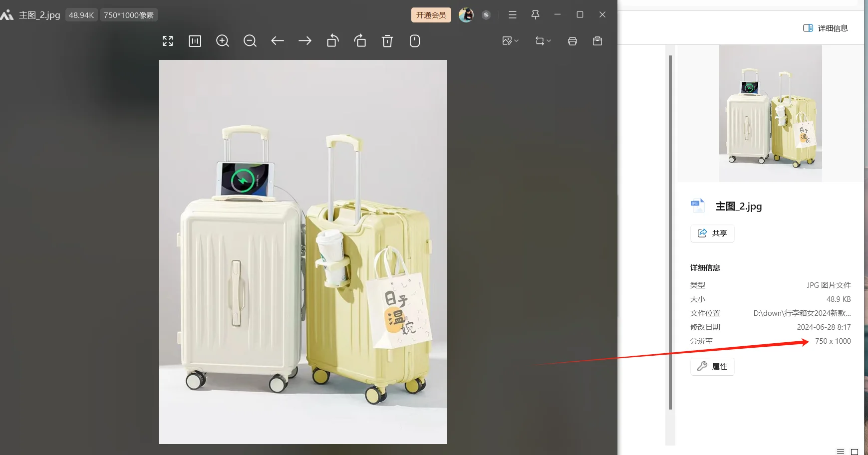Screen dimensions: 868x455
Task: Click the 开通会员 membership button
Action: (430, 14)
